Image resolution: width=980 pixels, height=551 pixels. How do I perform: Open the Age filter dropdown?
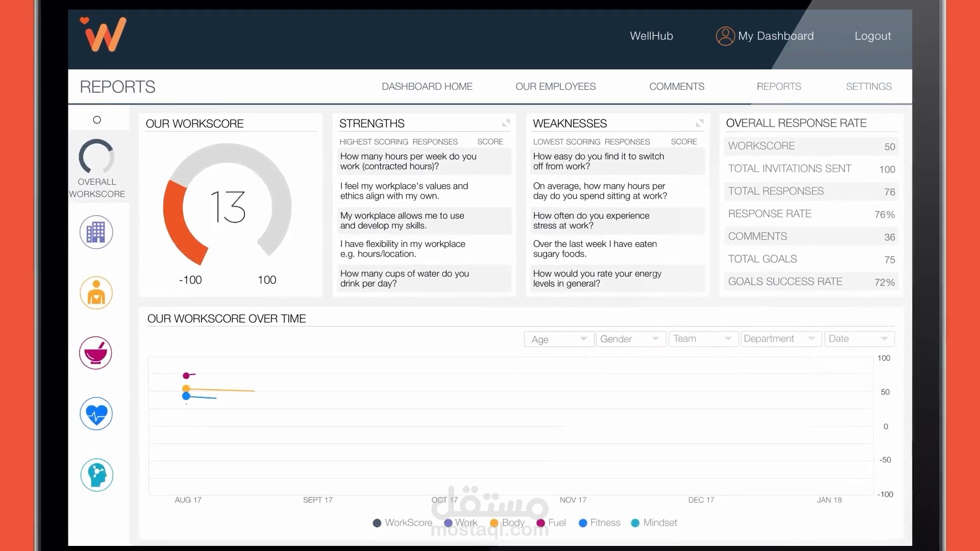(x=559, y=339)
